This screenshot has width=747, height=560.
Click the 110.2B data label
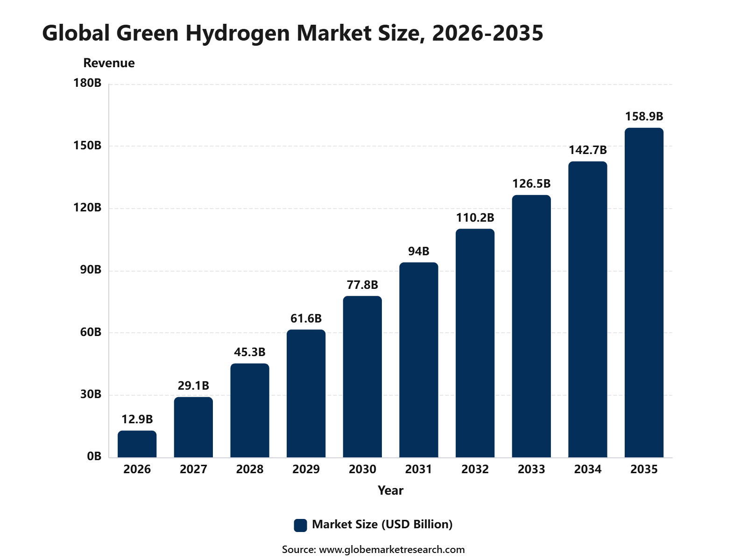pyautogui.click(x=475, y=217)
